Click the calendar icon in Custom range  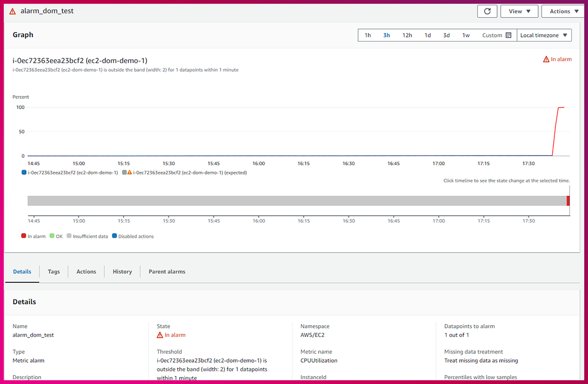pos(508,35)
